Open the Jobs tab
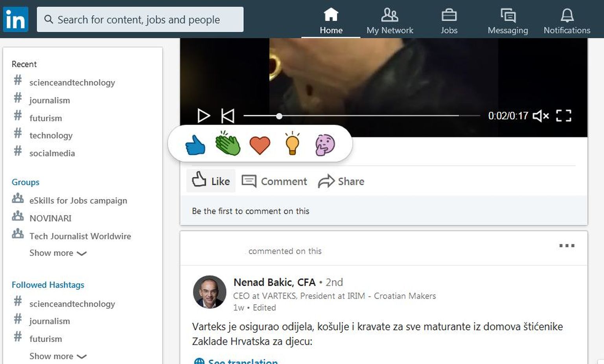Image resolution: width=604 pixels, height=364 pixels. coord(449,21)
